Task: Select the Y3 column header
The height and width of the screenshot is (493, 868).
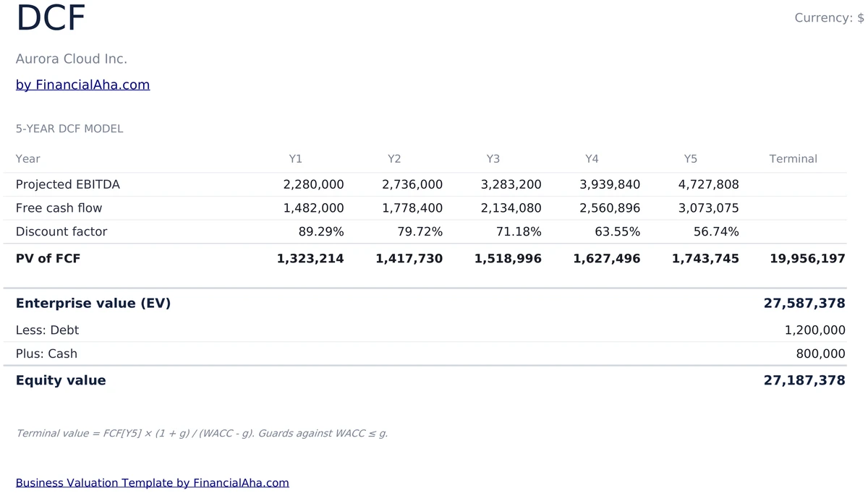Action: pos(493,159)
